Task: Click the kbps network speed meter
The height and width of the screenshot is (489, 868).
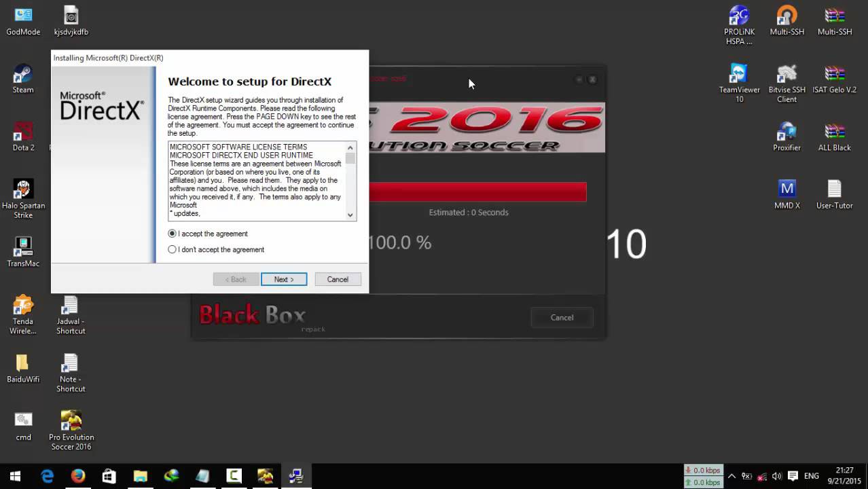Action: [703, 476]
